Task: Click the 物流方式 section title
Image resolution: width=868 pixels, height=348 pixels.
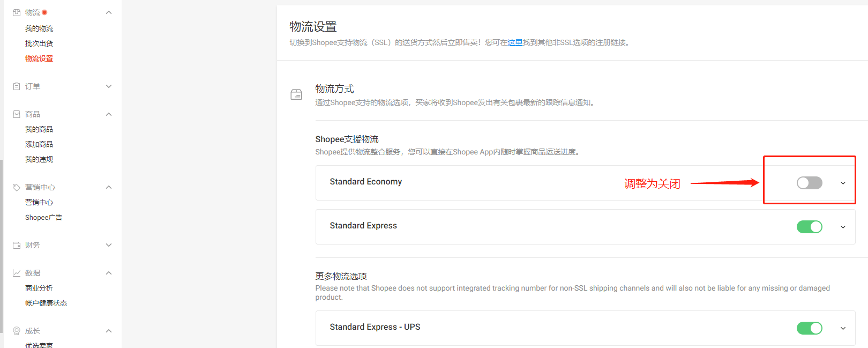Action: click(x=334, y=89)
